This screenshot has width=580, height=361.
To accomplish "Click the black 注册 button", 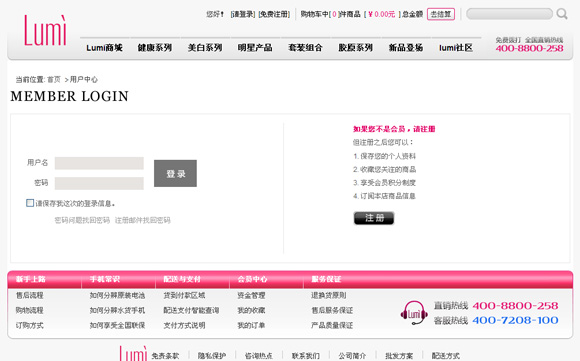I will (x=374, y=218).
